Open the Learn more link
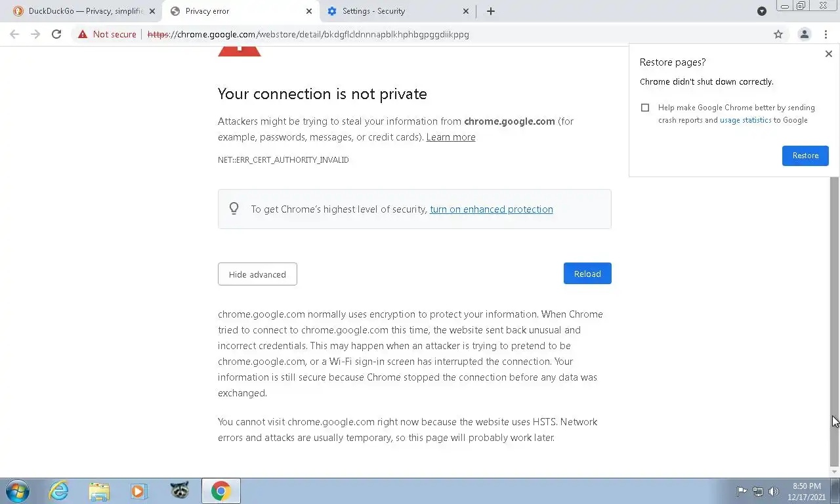Image resolution: width=840 pixels, height=504 pixels. pos(451,137)
